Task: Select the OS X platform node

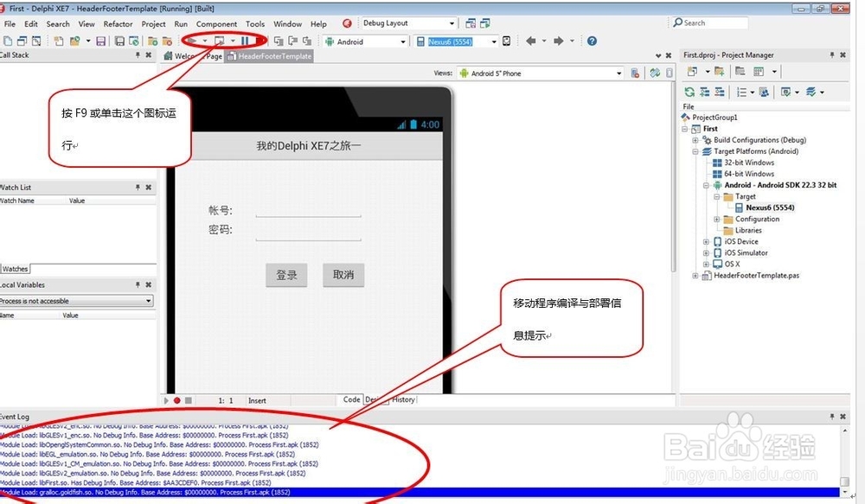Action: click(732, 265)
